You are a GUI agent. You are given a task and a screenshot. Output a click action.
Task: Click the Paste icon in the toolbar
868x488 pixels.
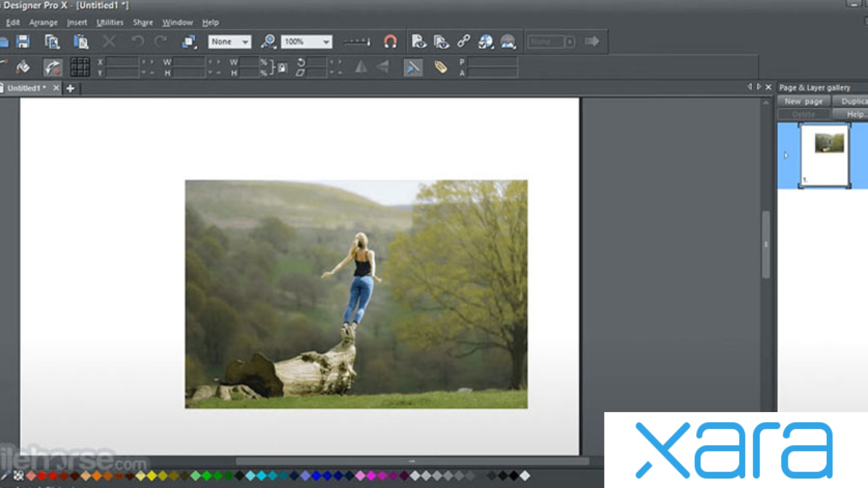80,42
